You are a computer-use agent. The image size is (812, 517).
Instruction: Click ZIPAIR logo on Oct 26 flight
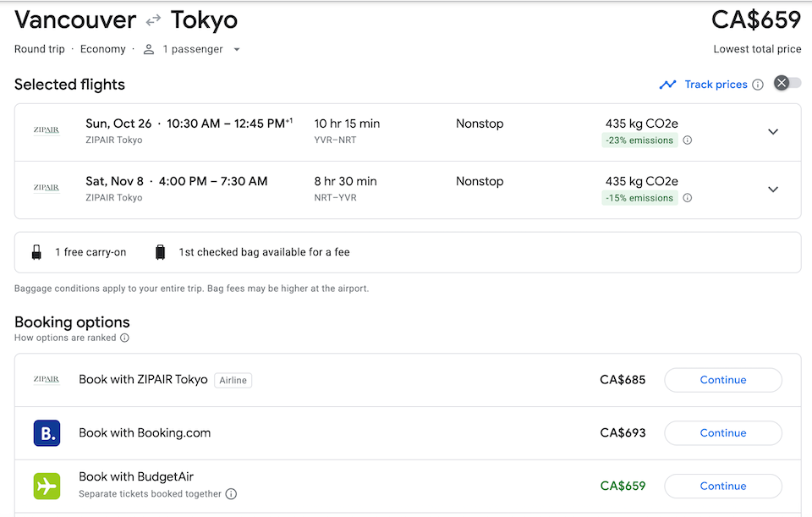(47, 130)
